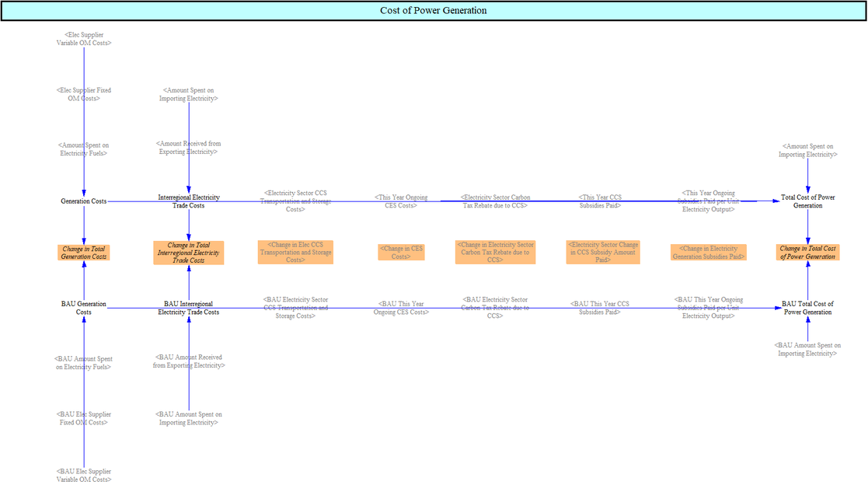Screen dimensions: 868x485
Task: Select 'Change in Electricity Generation Subsidies Paid' box
Action: tap(709, 253)
